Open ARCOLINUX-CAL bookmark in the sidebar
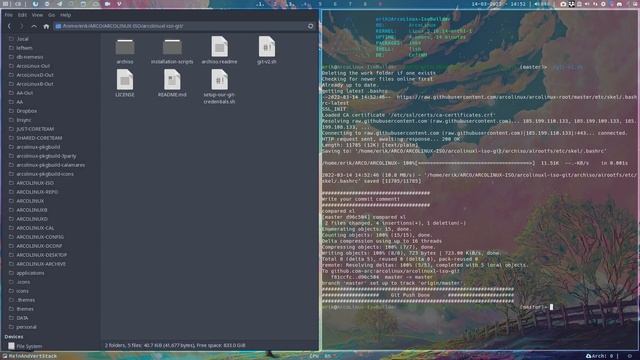Image resolution: width=640 pixels, height=360 pixels. tap(35, 228)
